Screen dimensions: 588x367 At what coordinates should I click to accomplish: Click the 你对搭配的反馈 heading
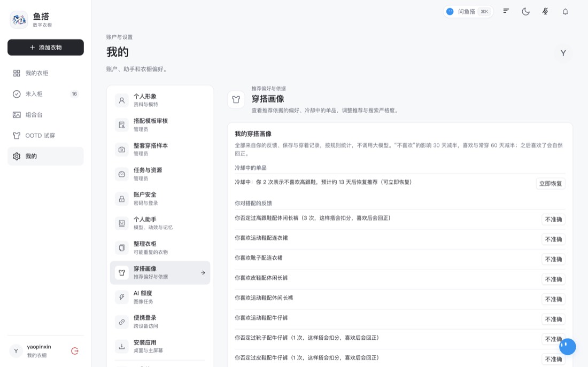(x=253, y=203)
